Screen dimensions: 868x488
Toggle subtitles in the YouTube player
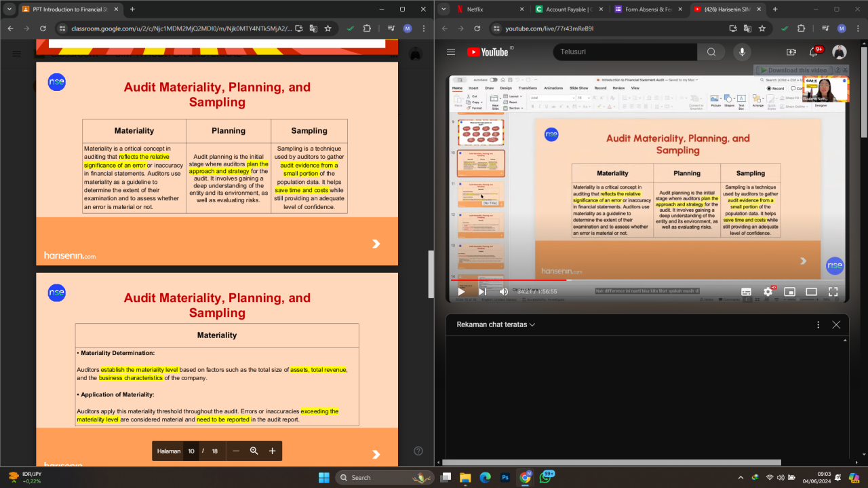[x=746, y=292]
